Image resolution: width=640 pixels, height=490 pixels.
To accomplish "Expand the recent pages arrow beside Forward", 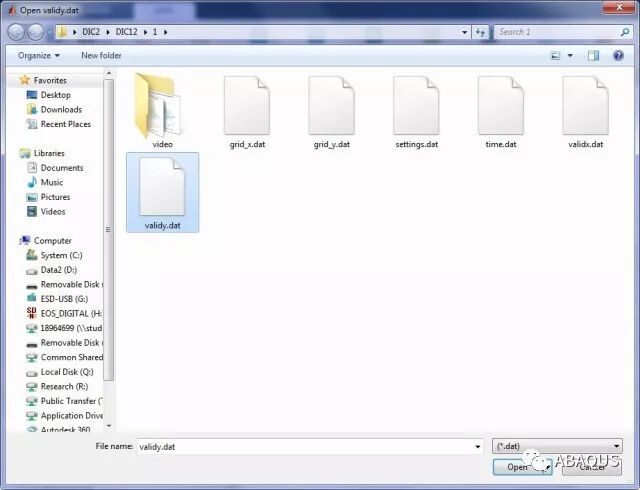I will click(x=49, y=32).
